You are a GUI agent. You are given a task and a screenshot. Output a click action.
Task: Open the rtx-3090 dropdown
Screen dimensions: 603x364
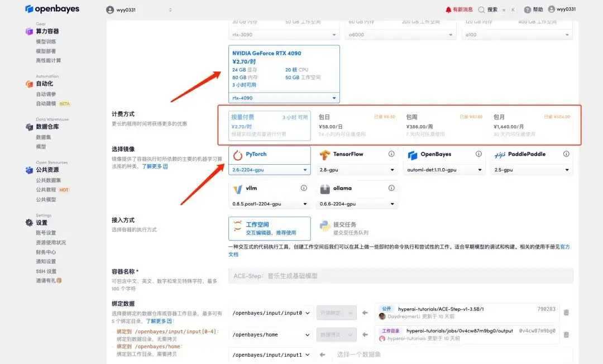[284, 35]
